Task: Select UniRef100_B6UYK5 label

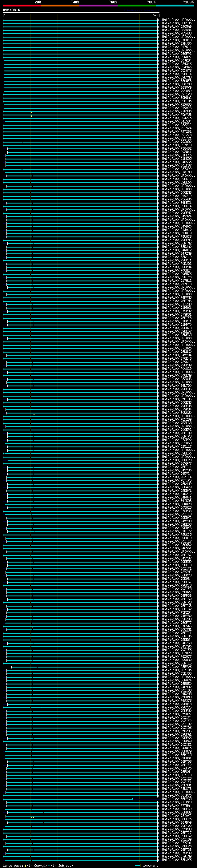Action: click(177, 799)
